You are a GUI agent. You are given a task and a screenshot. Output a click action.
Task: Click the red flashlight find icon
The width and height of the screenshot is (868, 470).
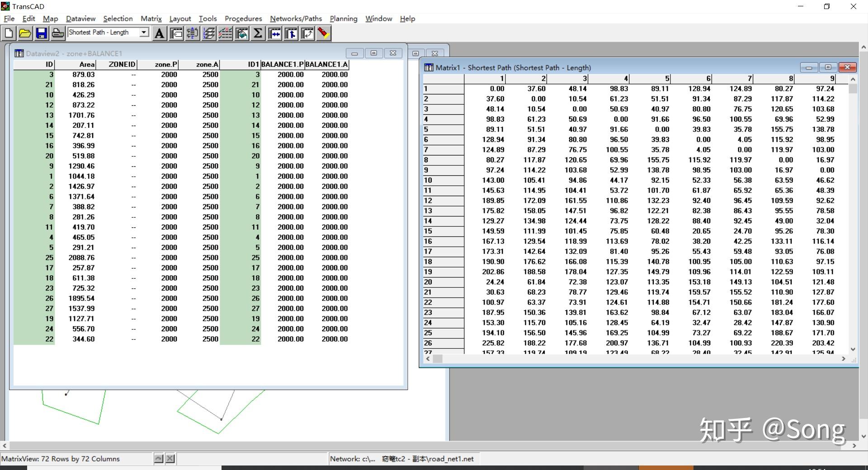[x=323, y=33]
